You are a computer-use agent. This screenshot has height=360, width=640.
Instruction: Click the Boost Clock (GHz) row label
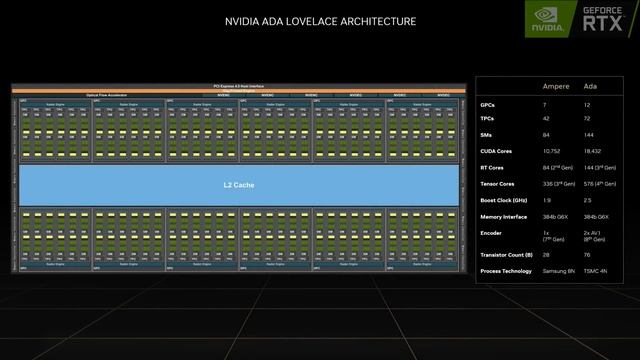coord(504,200)
